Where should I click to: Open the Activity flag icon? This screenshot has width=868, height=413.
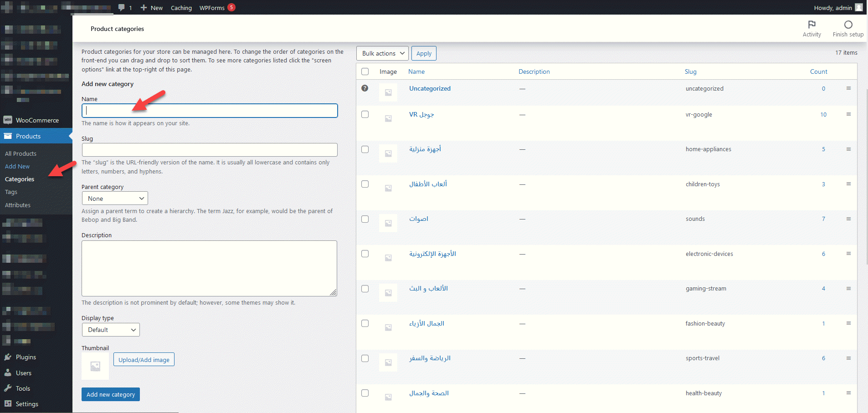coord(812,25)
